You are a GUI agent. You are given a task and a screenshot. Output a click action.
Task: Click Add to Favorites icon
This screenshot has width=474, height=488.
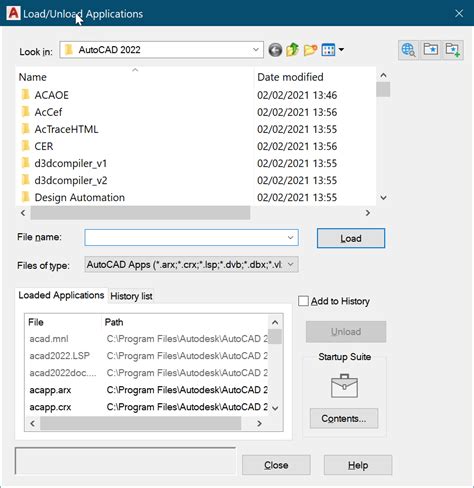click(x=453, y=50)
